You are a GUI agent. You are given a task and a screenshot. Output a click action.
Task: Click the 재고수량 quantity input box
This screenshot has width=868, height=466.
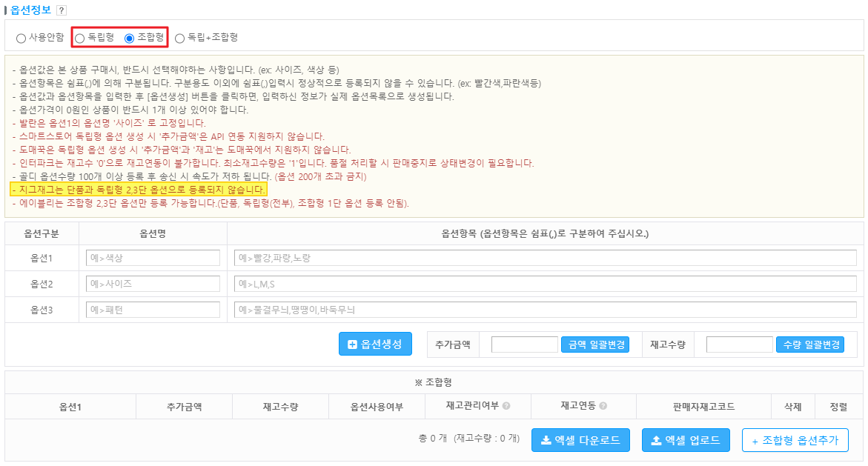739,344
